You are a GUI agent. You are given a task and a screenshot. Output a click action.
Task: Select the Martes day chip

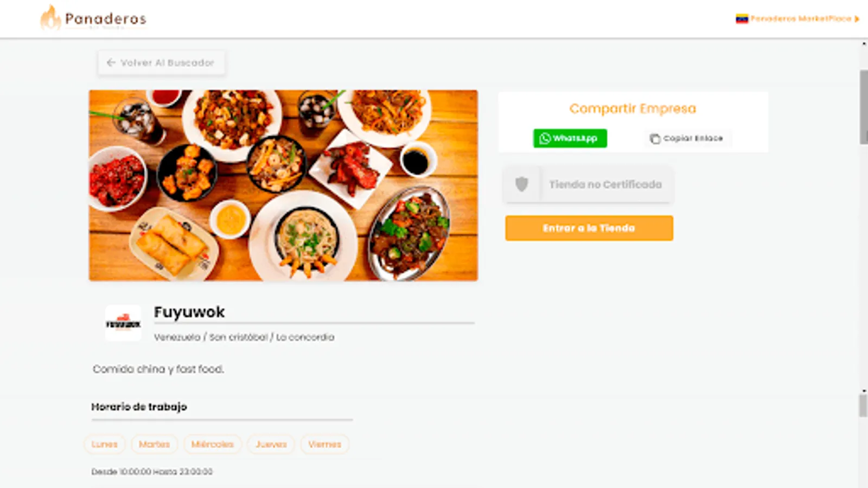coord(155,445)
